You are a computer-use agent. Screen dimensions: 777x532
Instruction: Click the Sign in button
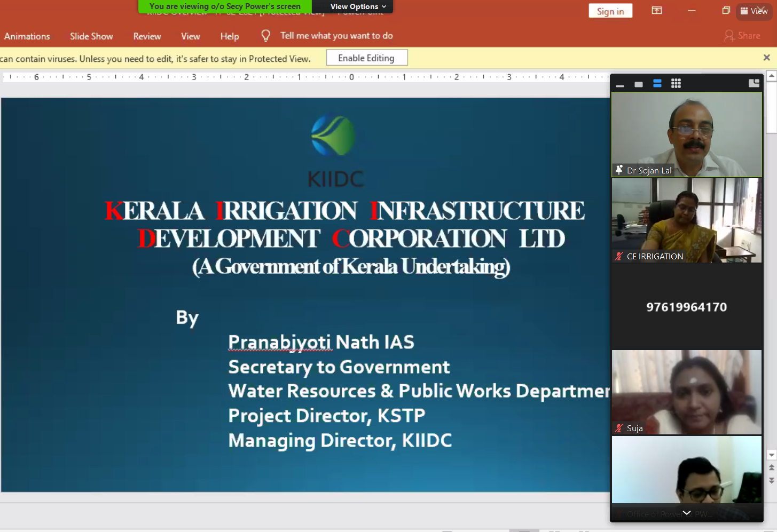point(610,11)
